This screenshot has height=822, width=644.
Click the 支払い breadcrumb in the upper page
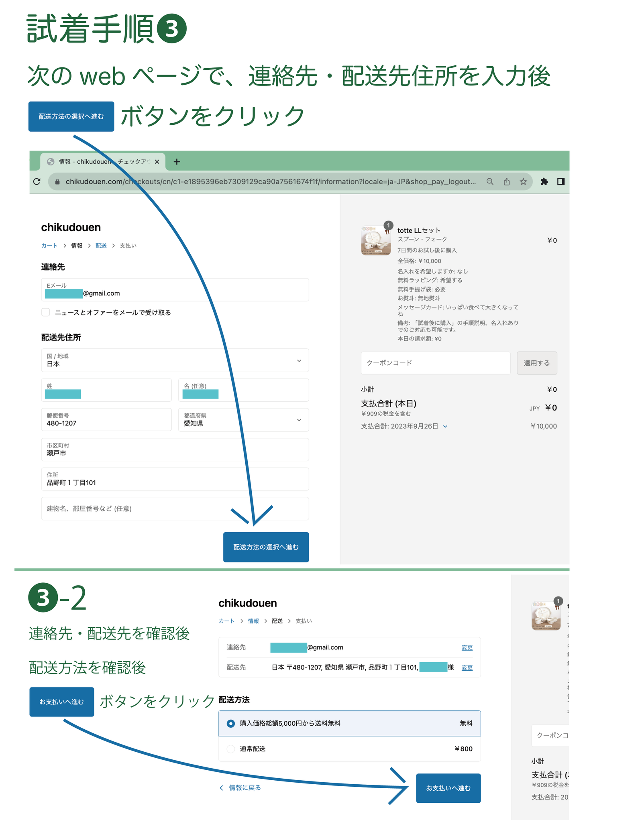(x=128, y=246)
